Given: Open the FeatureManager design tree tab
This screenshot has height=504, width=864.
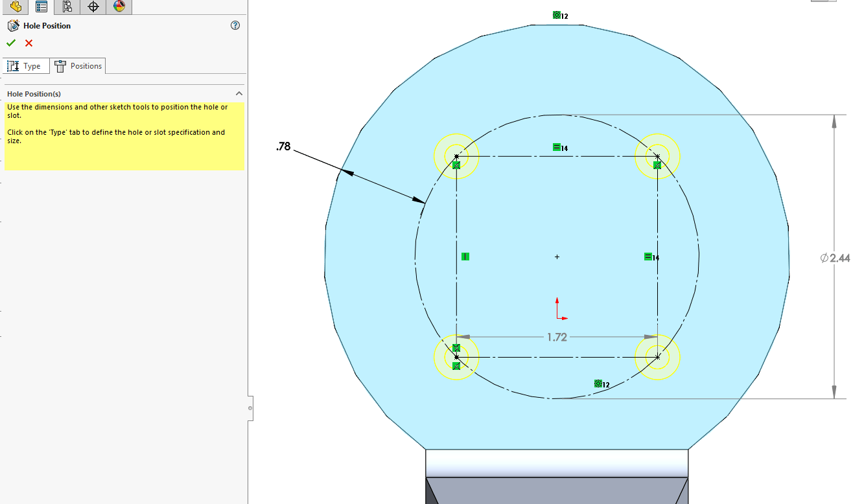Looking at the screenshot, I should click(x=15, y=7).
